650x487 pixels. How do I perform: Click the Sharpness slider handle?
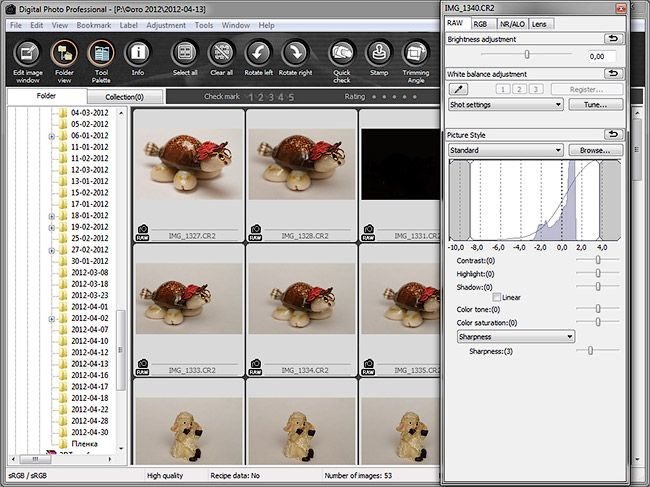point(590,350)
